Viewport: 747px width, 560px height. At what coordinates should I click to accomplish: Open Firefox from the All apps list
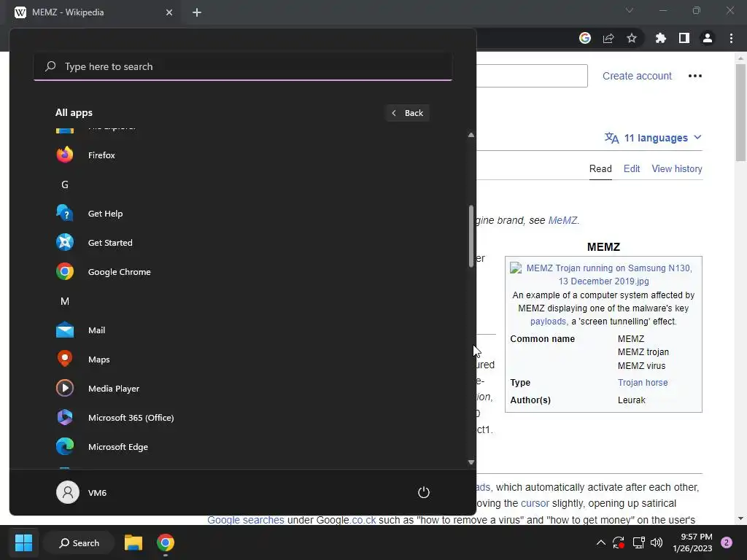pyautogui.click(x=243, y=155)
